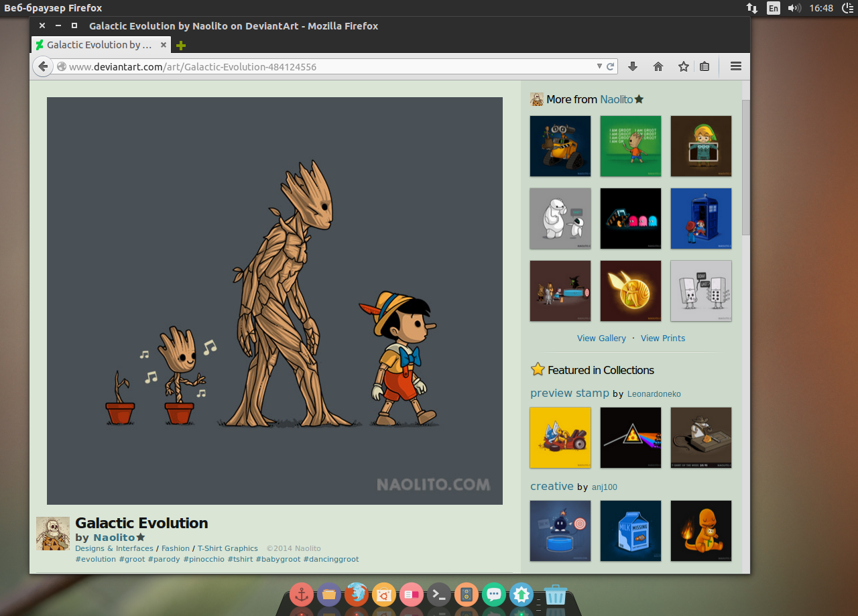Open the prism rainbow thumbnail
Image resolution: width=858 pixels, height=616 pixels.
pos(631,438)
